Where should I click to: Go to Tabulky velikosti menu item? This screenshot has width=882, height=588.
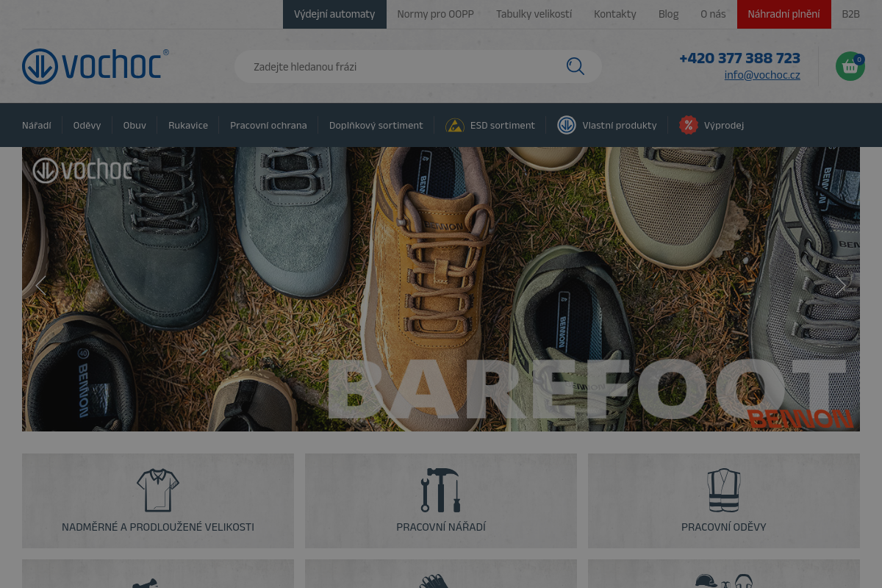click(x=534, y=14)
